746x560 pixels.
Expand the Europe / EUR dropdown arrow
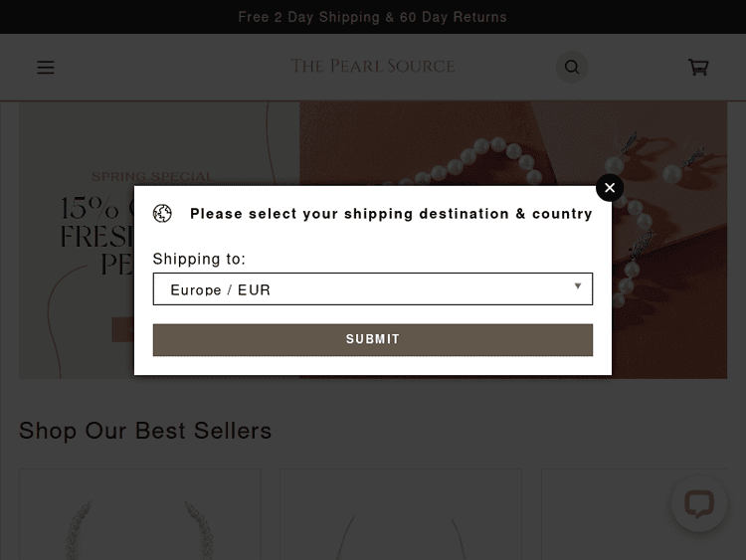pos(578,286)
